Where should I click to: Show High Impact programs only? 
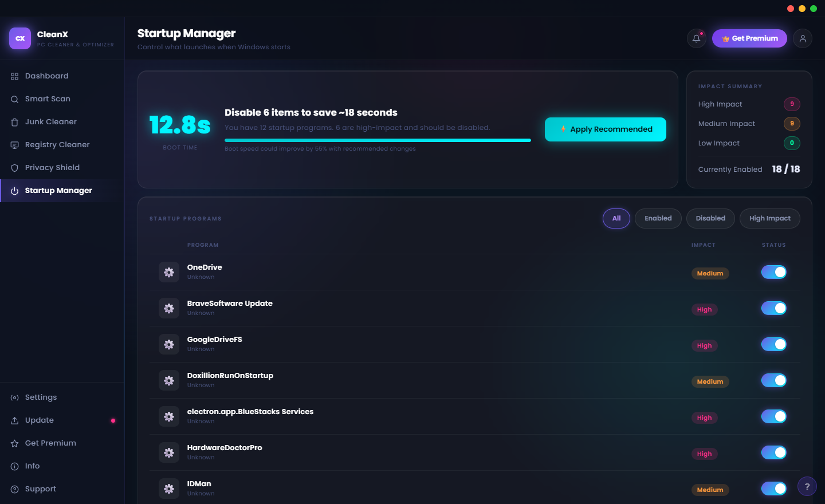tap(770, 218)
